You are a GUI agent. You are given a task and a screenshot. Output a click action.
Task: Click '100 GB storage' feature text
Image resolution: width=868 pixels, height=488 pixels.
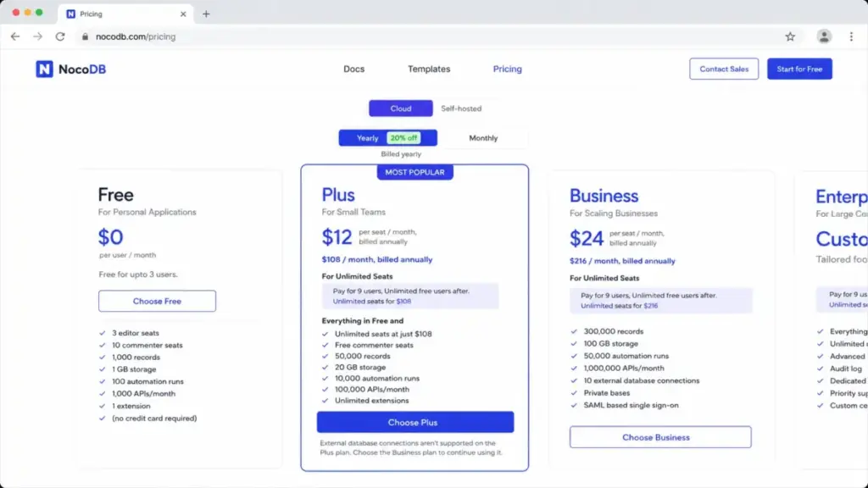pyautogui.click(x=611, y=344)
